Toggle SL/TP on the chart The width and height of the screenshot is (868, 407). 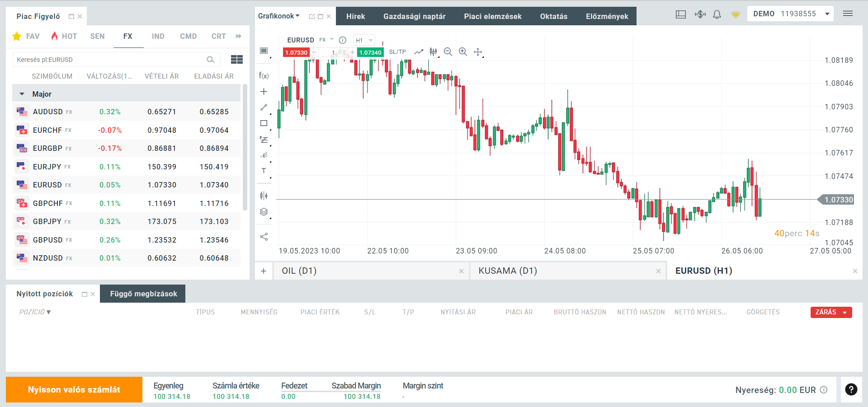point(398,52)
